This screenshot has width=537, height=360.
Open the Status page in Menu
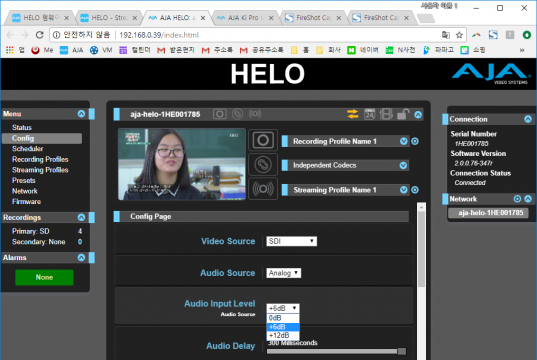22,127
